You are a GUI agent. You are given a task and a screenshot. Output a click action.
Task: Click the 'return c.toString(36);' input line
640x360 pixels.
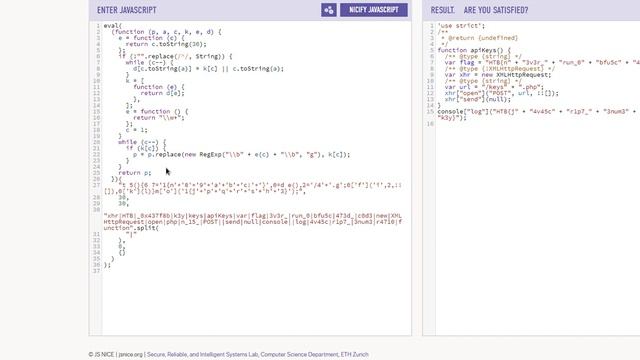pos(166,44)
